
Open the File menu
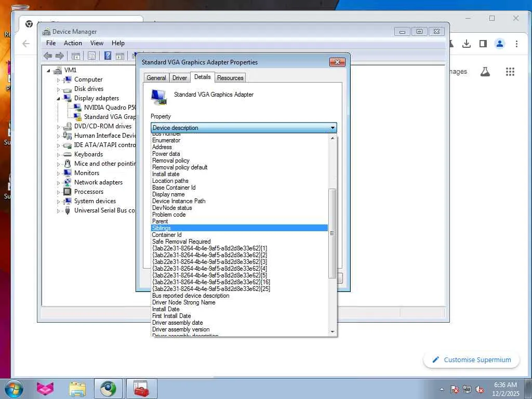tap(51, 43)
